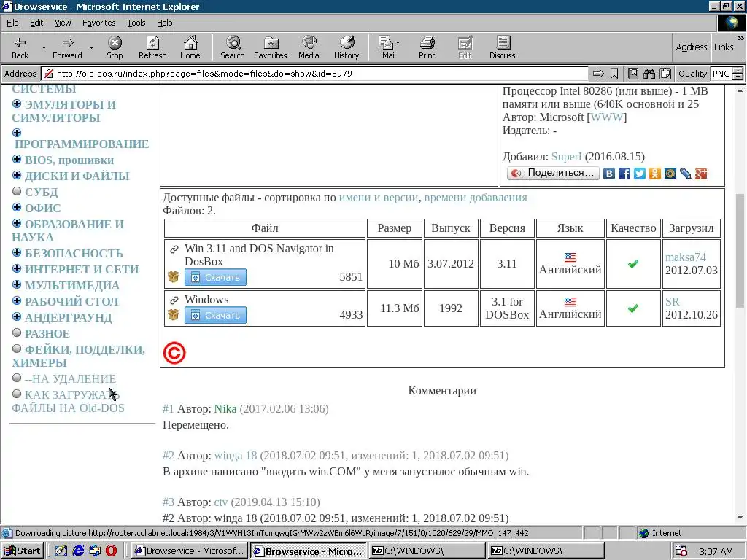
Task: Share via the VK icon
Action: [x=609, y=174]
